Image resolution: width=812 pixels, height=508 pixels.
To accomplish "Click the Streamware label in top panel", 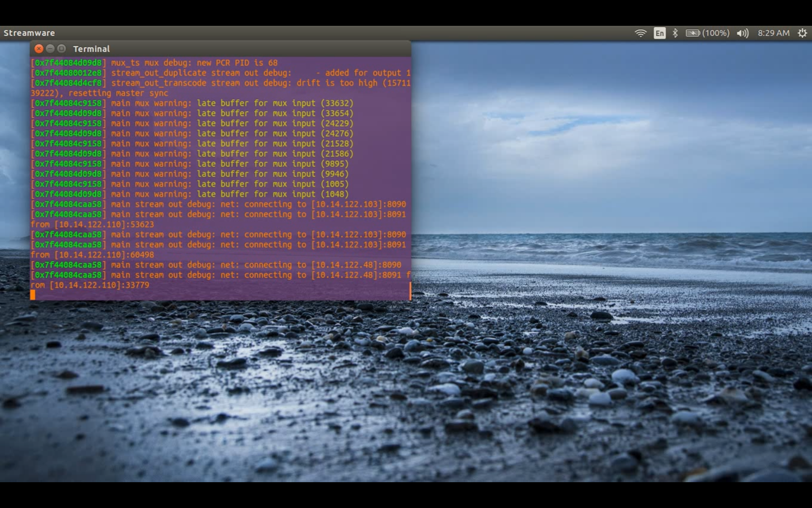I will point(29,33).
